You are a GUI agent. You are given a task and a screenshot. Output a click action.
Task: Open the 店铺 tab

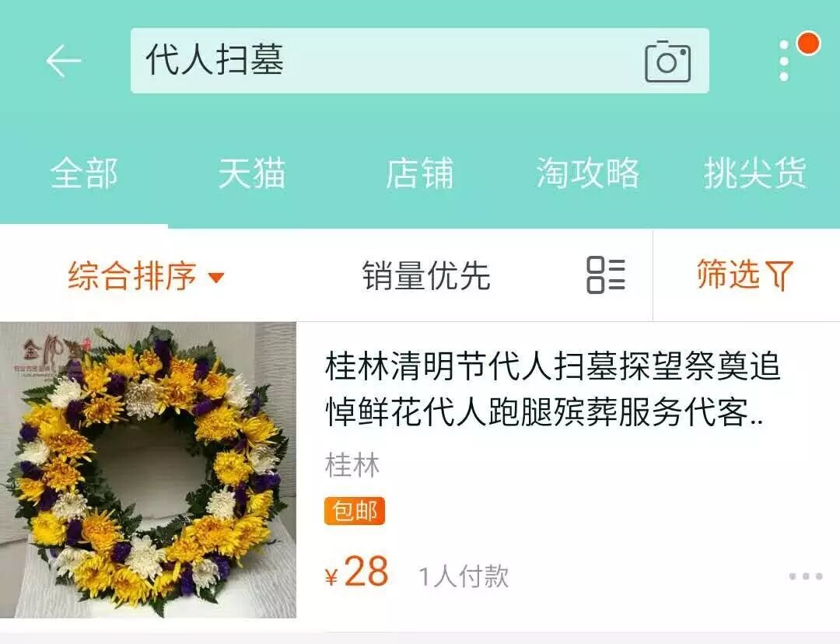[x=420, y=173]
